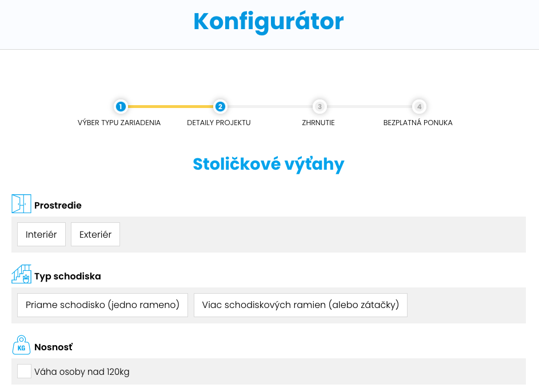Click the Stoličkové výťahy heading
Viewport: 539px width, 392px height.
(269, 164)
